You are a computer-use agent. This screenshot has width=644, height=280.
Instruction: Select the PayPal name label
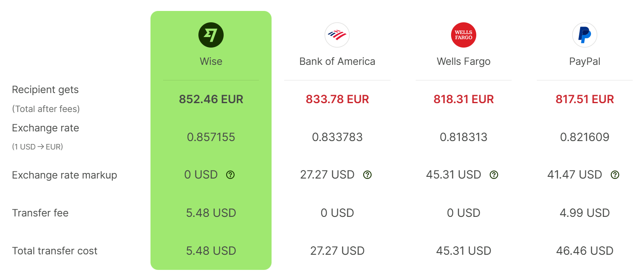pyautogui.click(x=585, y=61)
